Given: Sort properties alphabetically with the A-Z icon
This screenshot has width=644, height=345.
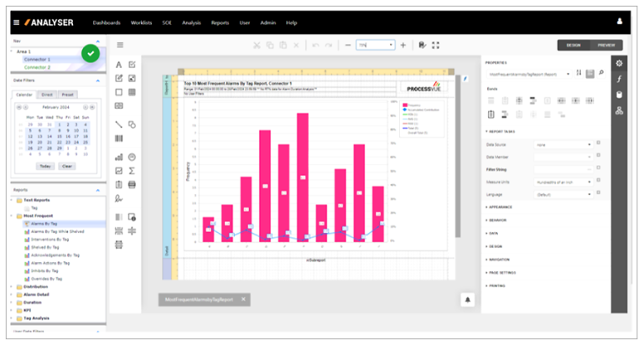Looking at the screenshot, I should [579, 73].
